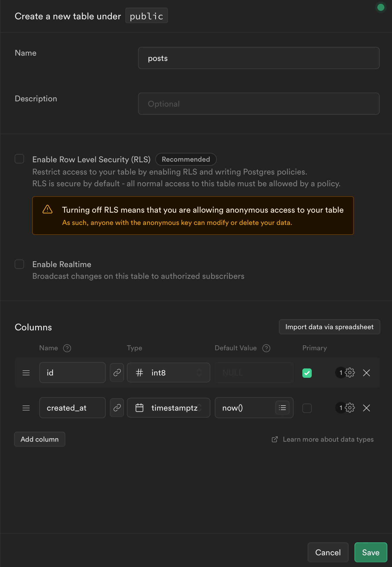Open the int8 type dropdown for id
392x567 pixels.
[168, 373]
